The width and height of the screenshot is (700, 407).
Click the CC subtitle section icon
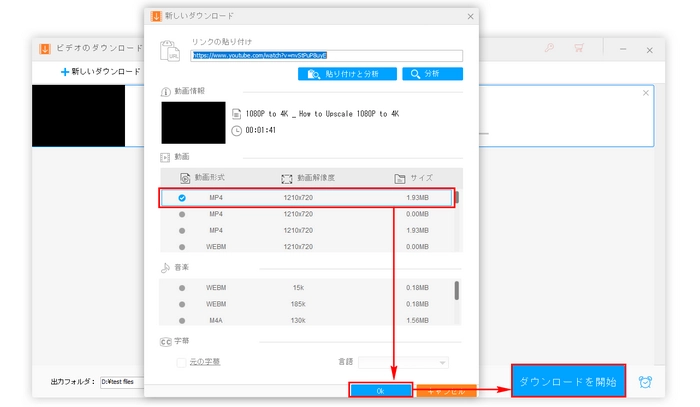[x=166, y=342]
